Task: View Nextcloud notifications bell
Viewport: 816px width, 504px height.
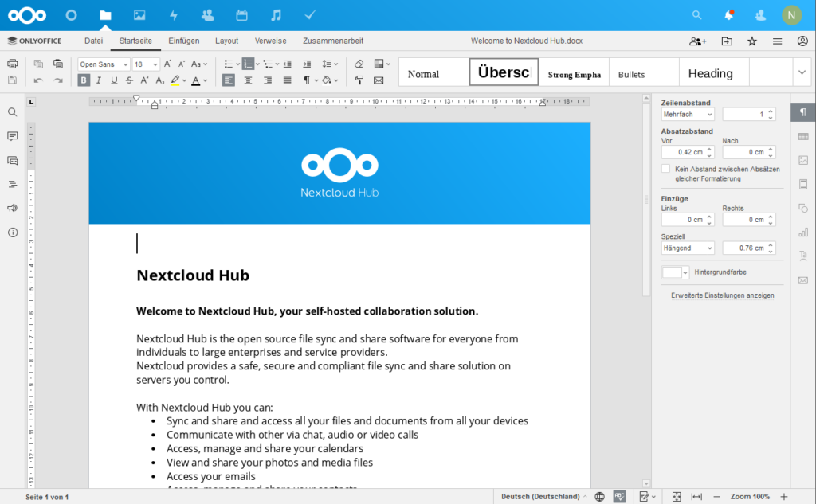Action: pos(728,15)
